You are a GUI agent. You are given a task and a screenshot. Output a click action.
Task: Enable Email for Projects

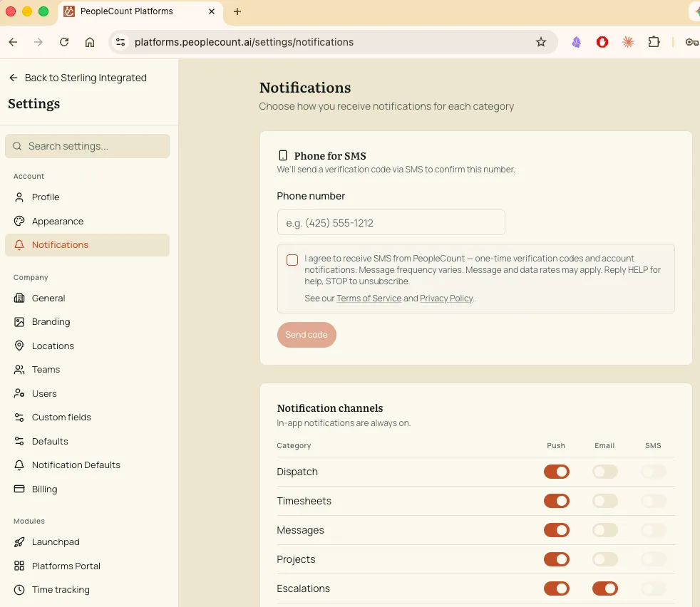[x=605, y=559]
